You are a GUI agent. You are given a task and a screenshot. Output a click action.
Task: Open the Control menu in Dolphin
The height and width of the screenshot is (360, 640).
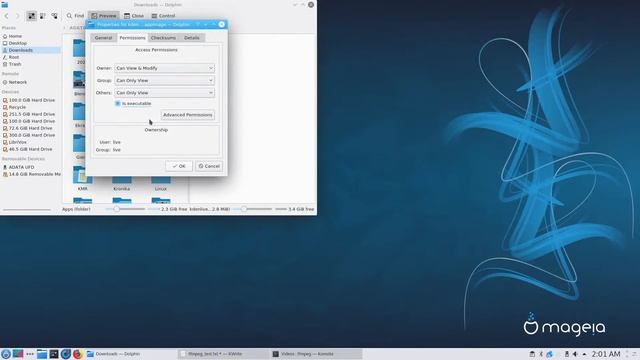click(163, 16)
